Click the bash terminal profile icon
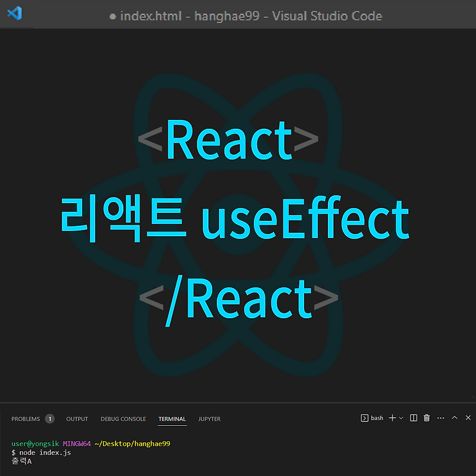Image resolution: width=476 pixels, height=476 pixels. [x=364, y=418]
